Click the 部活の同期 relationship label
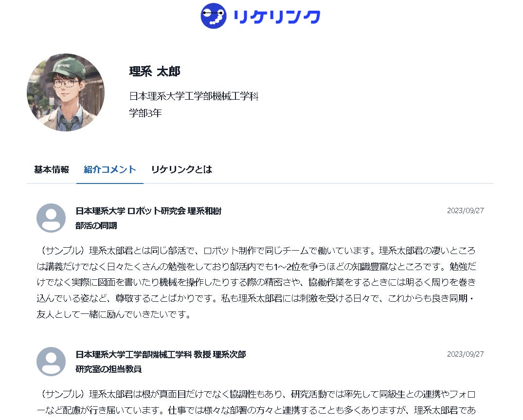The image size is (523, 420). (x=96, y=226)
